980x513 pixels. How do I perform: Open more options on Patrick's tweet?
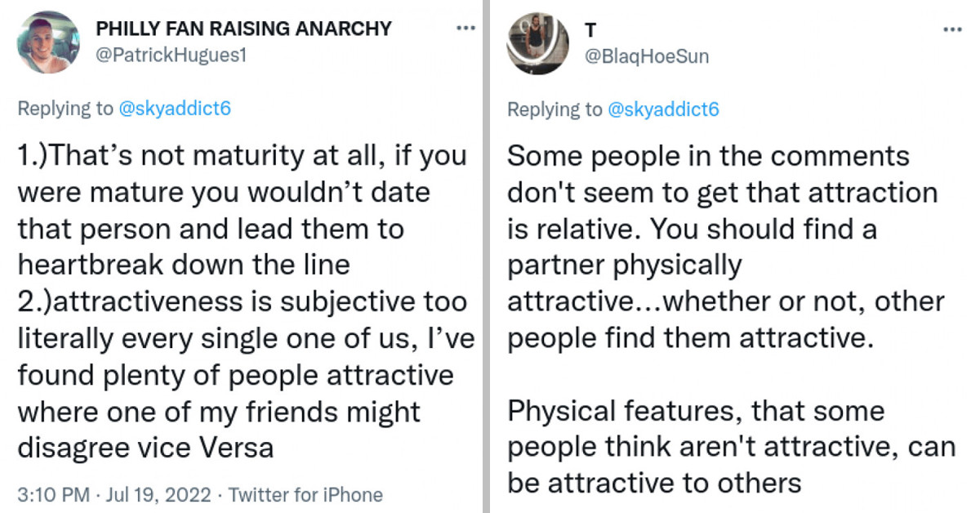(465, 27)
